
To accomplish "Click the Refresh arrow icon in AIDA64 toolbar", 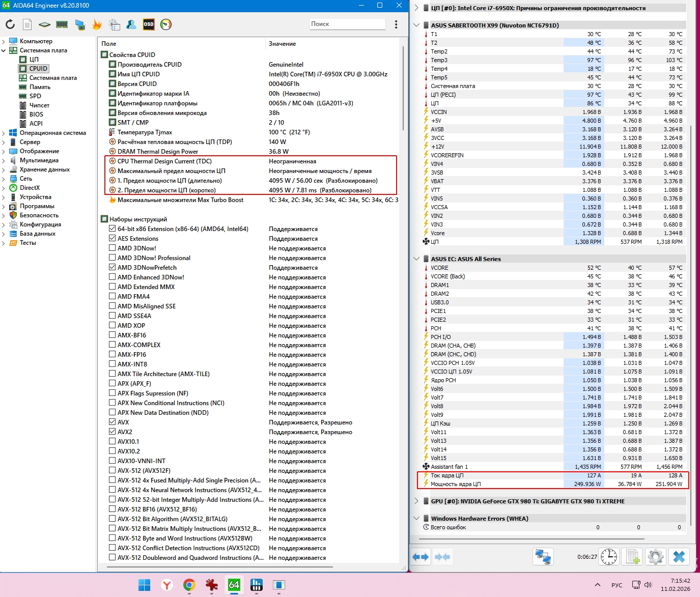I will [x=10, y=24].
